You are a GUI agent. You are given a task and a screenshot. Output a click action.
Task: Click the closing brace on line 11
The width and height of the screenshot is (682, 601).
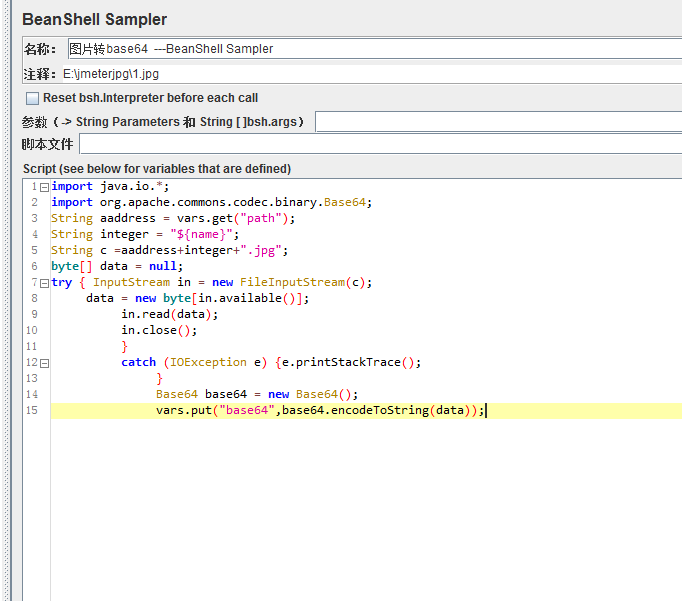pos(124,347)
